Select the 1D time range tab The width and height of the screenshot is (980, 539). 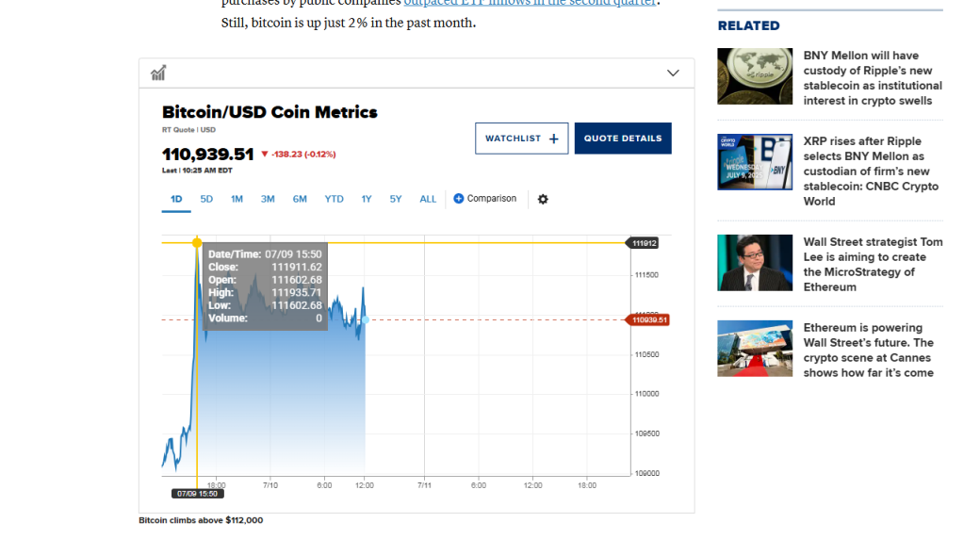[x=176, y=199]
